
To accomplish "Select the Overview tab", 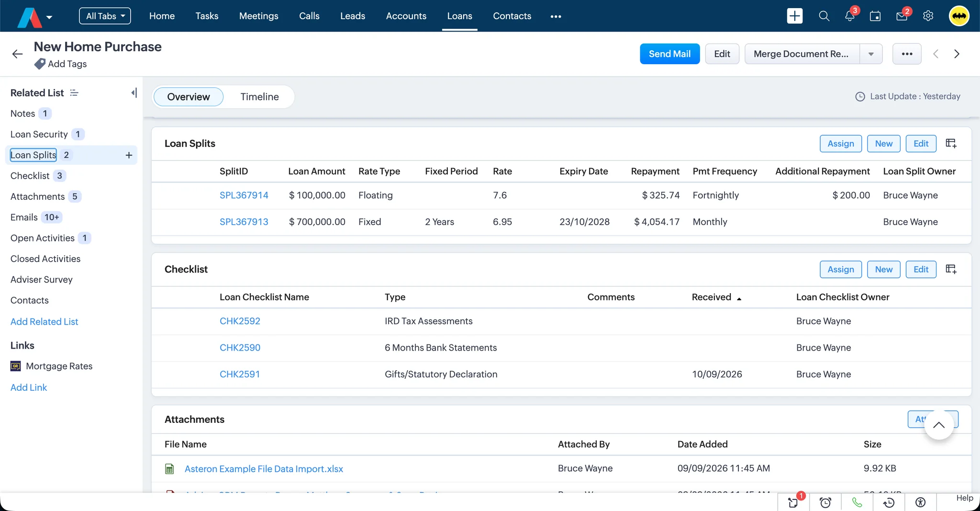I will click(x=189, y=97).
